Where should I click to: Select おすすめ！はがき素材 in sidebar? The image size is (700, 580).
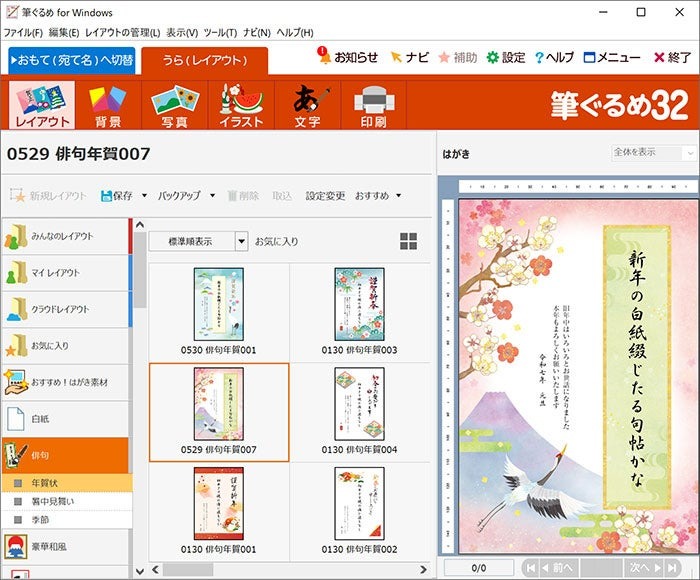65,383
